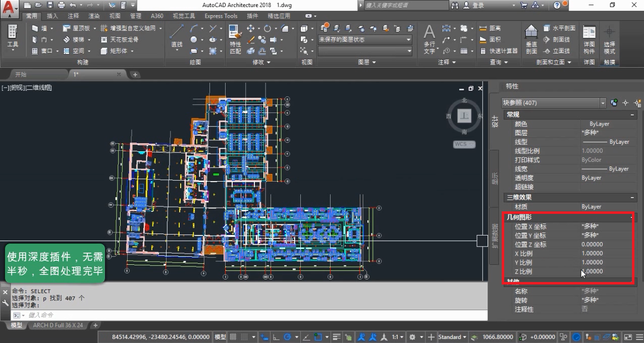Viewport: 644px width, 343px height.
Task: Save the drawing with the floppy disk icon
Action: pos(49,5)
